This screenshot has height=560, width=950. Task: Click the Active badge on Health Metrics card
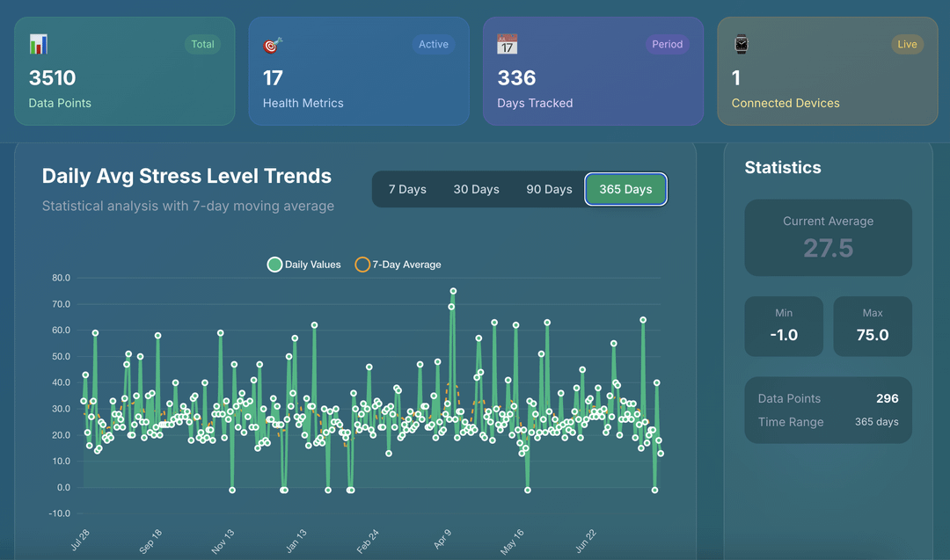point(433,44)
